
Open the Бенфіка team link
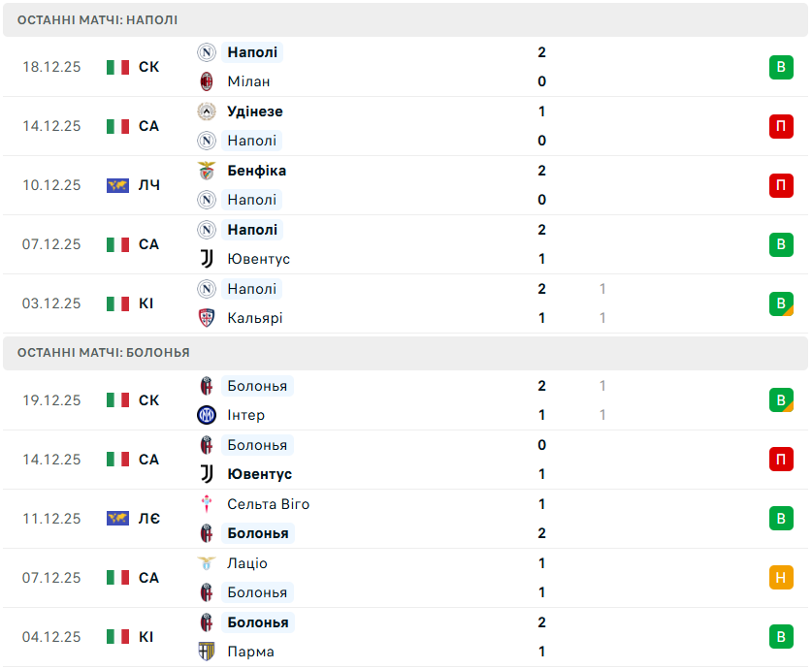tap(256, 171)
